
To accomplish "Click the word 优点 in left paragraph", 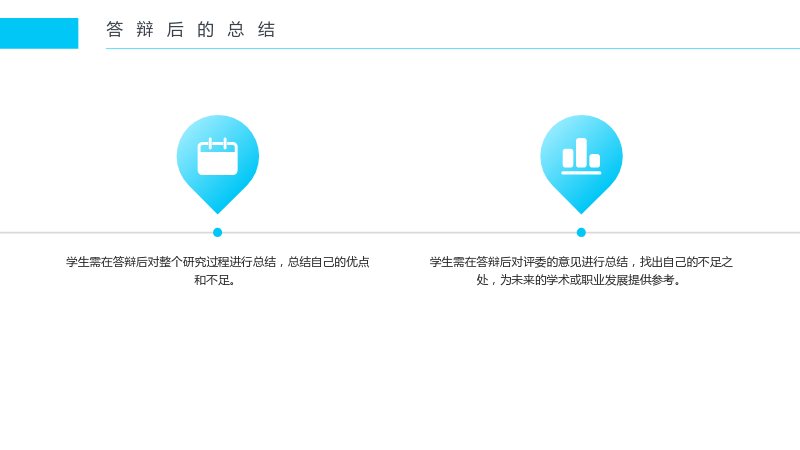I will (x=358, y=262).
